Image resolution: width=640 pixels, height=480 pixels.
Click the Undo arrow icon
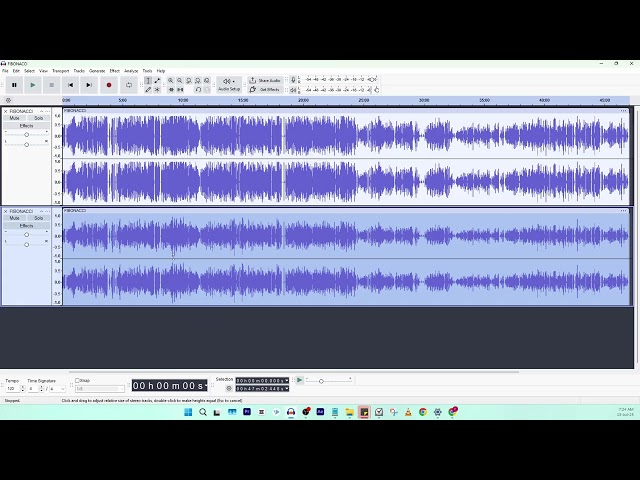[x=198, y=89]
